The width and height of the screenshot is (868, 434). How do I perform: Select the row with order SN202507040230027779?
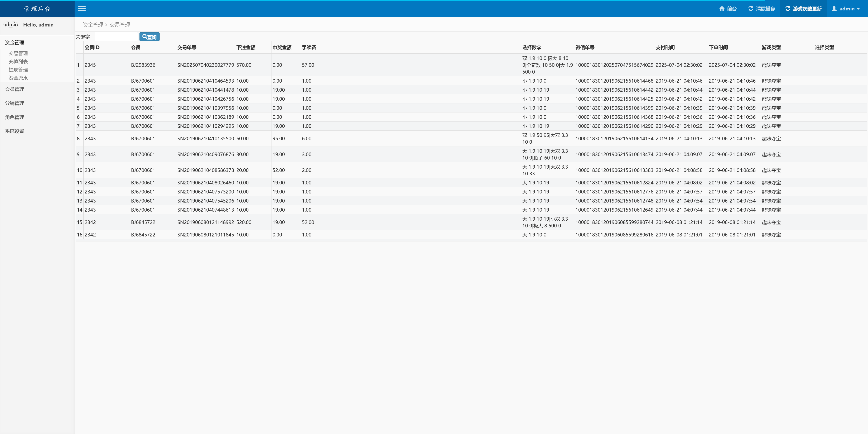(x=205, y=65)
